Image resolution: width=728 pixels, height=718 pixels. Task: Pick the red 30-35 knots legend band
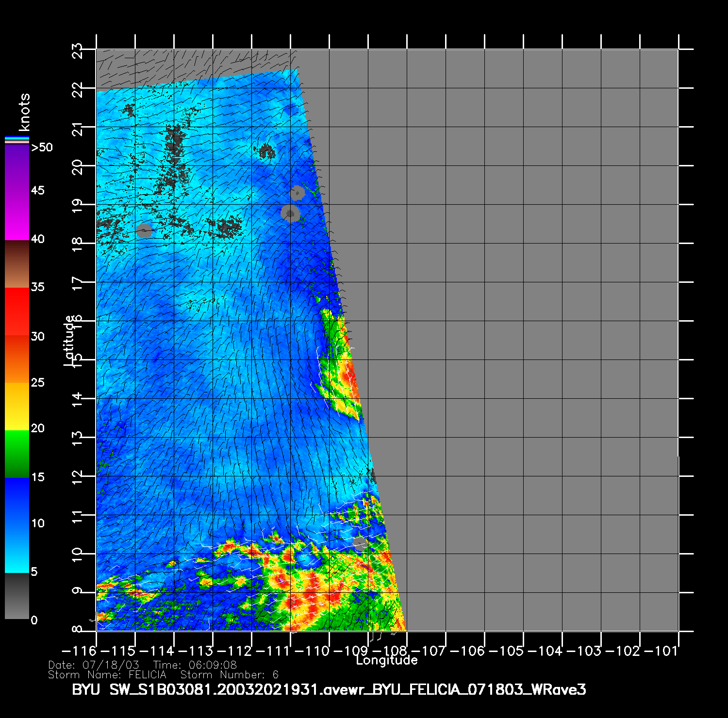(x=17, y=311)
